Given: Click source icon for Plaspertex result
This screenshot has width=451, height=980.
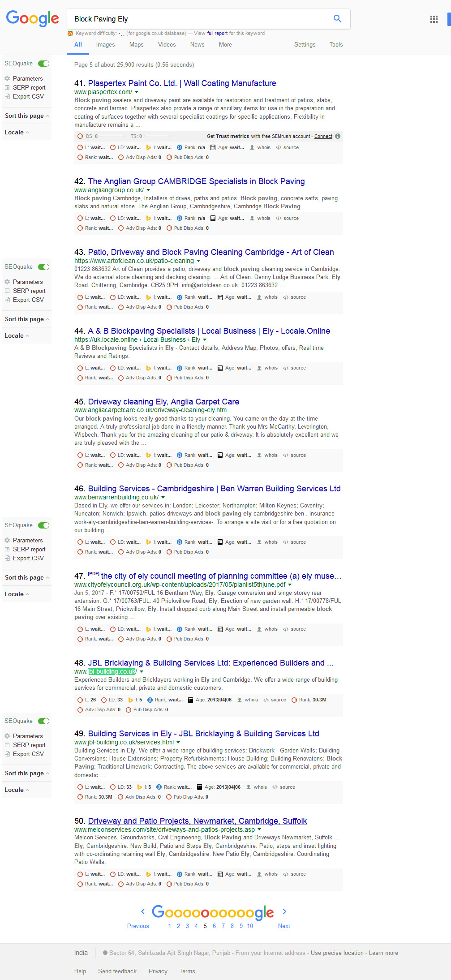Looking at the screenshot, I should click(x=279, y=147).
